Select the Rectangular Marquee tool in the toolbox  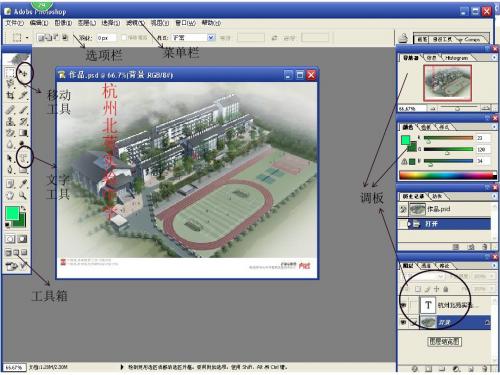(10, 72)
